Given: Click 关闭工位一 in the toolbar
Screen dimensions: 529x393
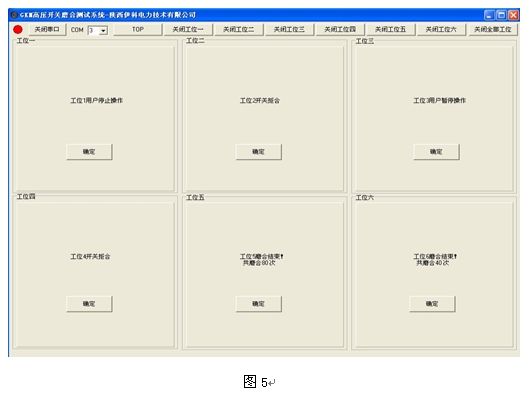Looking at the screenshot, I should click(188, 29).
